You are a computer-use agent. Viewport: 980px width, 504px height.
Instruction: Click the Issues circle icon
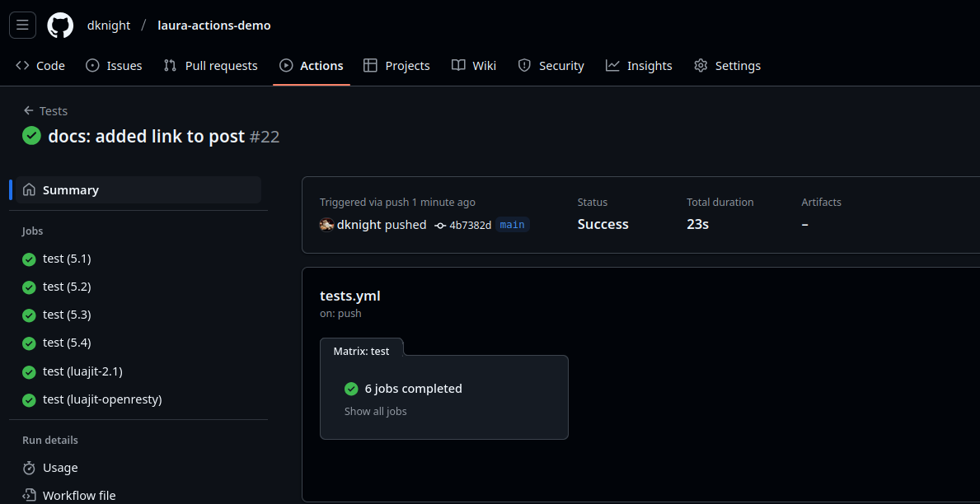coord(92,66)
